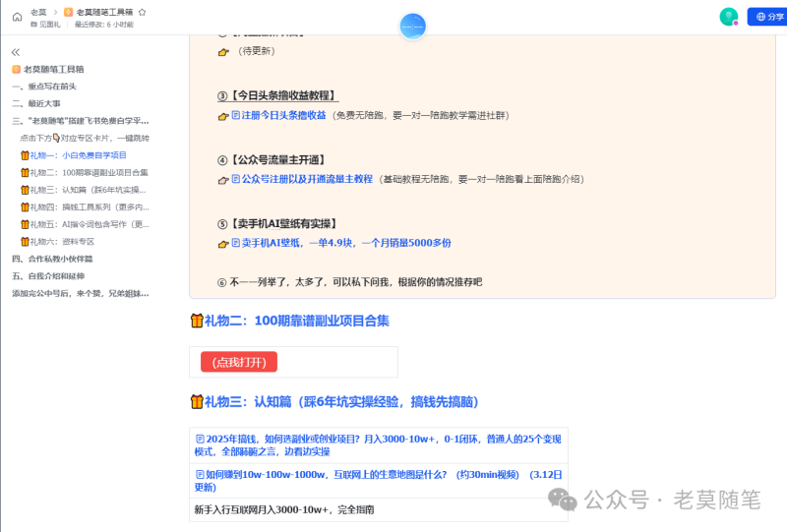Click the 今日头条撸收益教程 heading
The image size is (787, 532).
coord(277,95)
